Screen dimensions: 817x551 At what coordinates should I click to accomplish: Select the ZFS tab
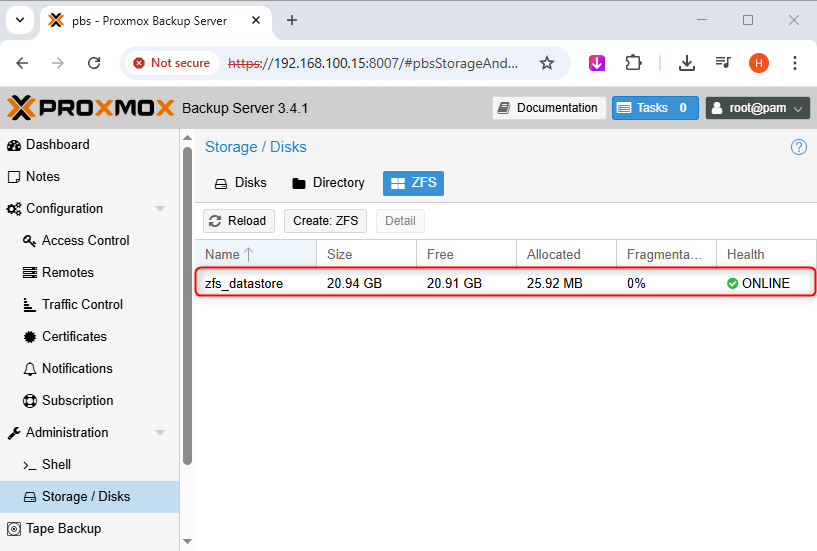(413, 183)
